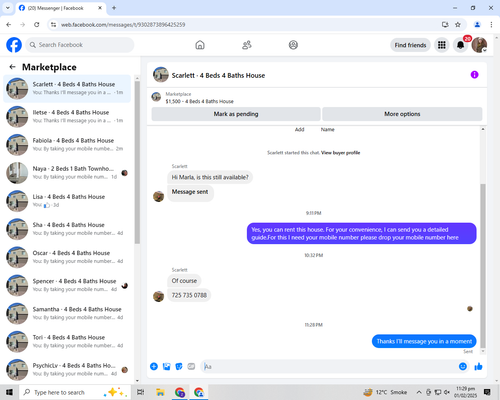View site information icon in address bar
The width and height of the screenshot is (500, 400).
[53, 25]
